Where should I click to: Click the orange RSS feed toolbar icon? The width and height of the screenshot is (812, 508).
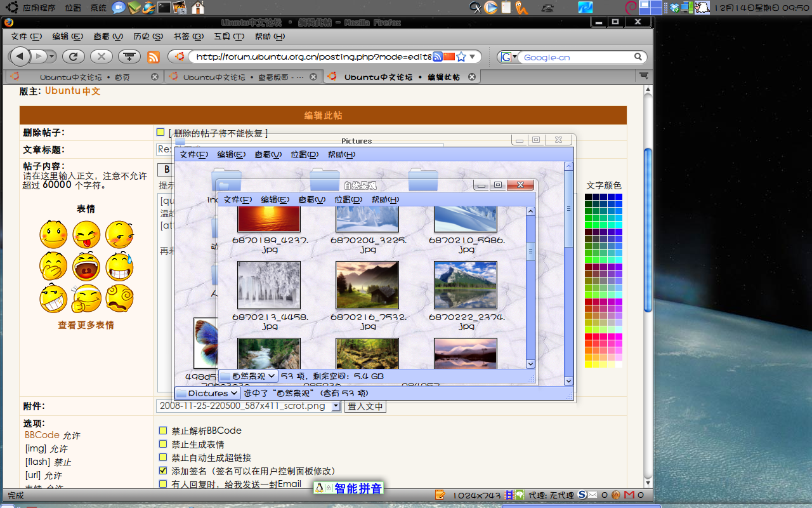[154, 57]
